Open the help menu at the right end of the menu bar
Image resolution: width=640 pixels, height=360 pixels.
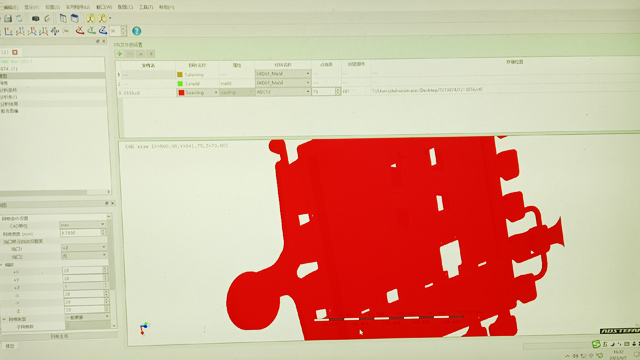click(x=166, y=7)
